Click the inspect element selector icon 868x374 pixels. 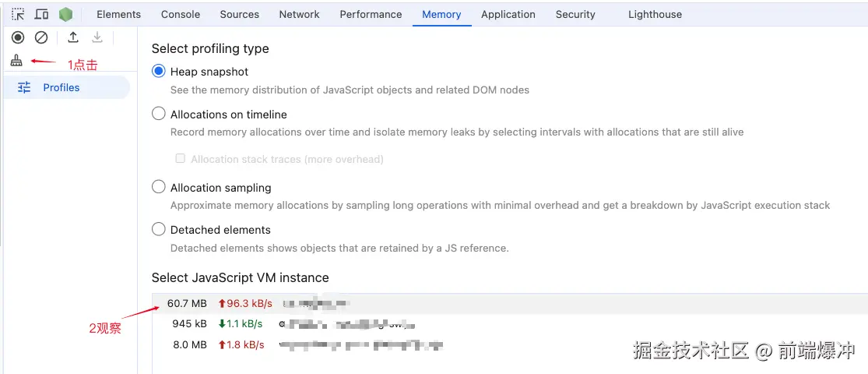pyautogui.click(x=18, y=14)
